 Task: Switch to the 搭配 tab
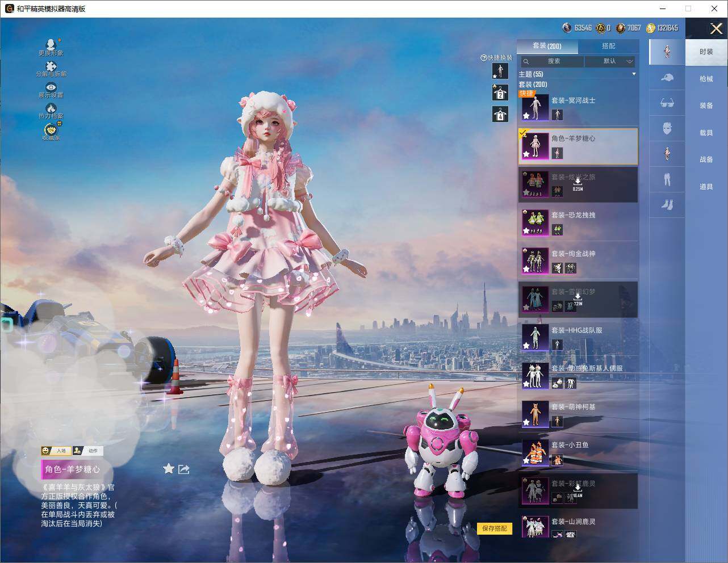pyautogui.click(x=608, y=46)
